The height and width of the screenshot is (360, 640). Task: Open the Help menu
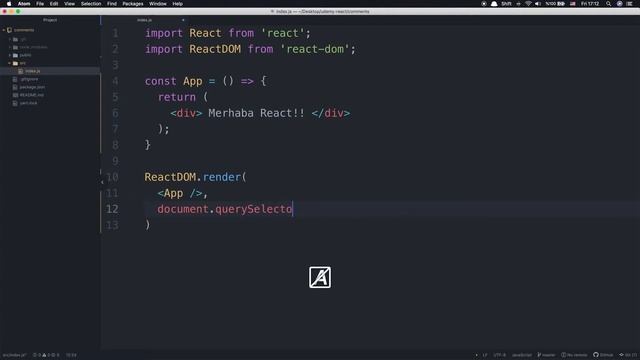click(x=178, y=4)
